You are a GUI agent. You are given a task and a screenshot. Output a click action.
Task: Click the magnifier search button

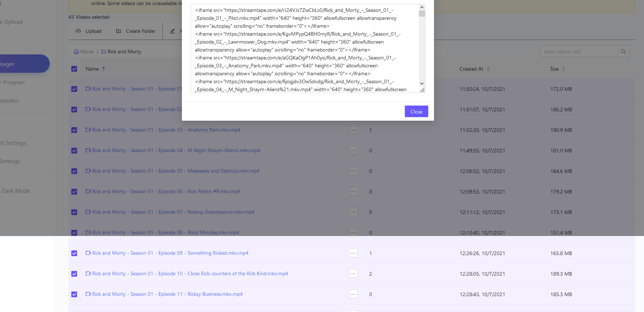click(623, 52)
